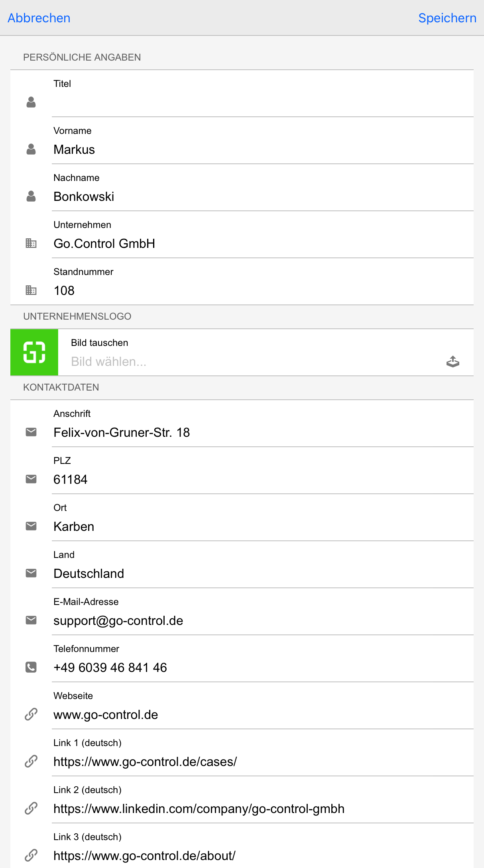Edit the PLZ field showing 61184
Screen dimensions: 484x868
click(x=263, y=479)
